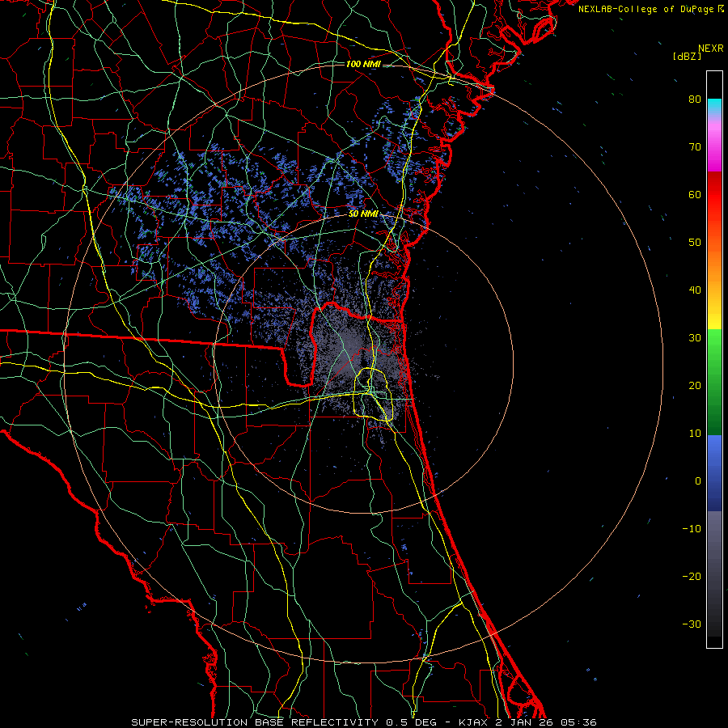
Task: Click the blue band of the color bar
Action: point(714,473)
